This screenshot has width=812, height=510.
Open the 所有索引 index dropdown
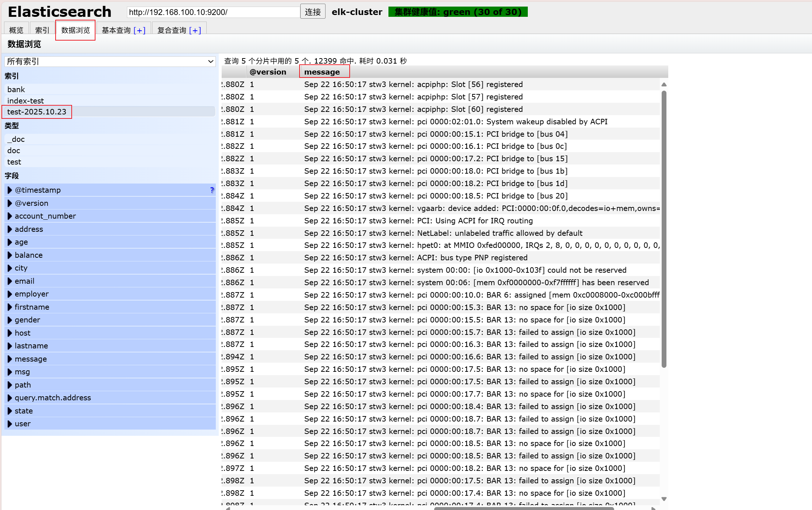click(x=110, y=61)
